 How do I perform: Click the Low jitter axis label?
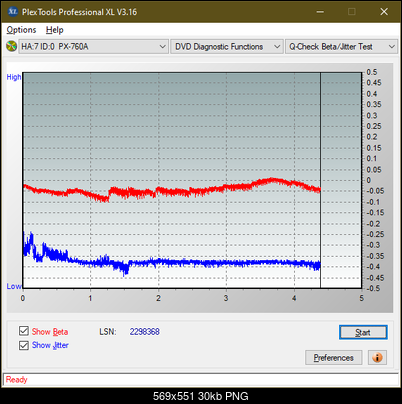click(x=14, y=286)
